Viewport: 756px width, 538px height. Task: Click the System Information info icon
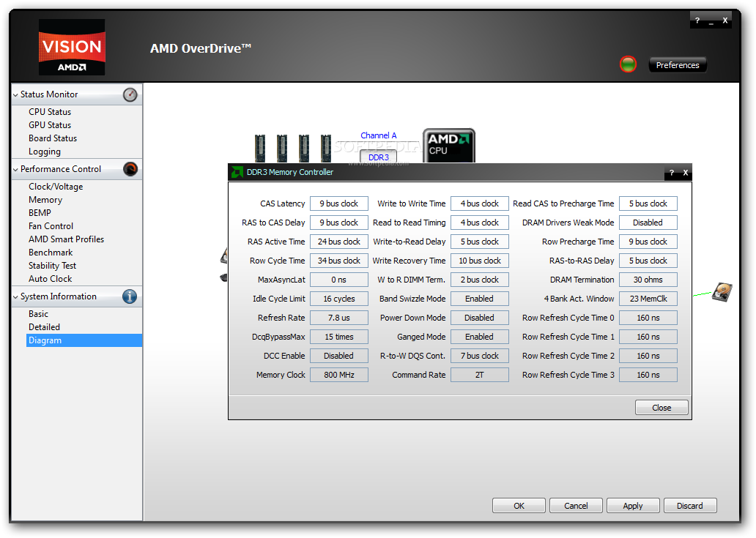click(129, 296)
